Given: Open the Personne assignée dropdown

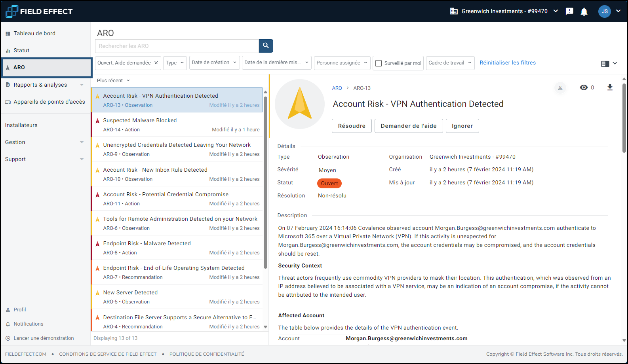Looking at the screenshot, I should [342, 63].
